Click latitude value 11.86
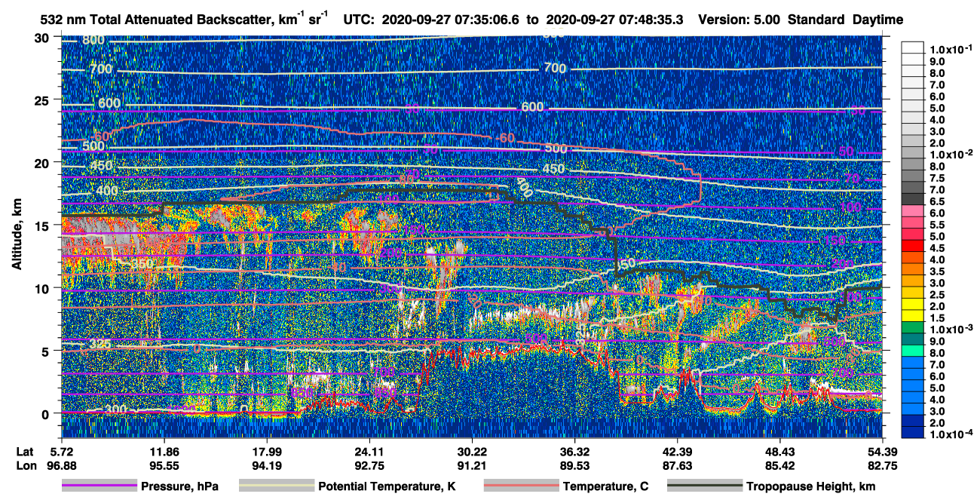 coord(164,451)
